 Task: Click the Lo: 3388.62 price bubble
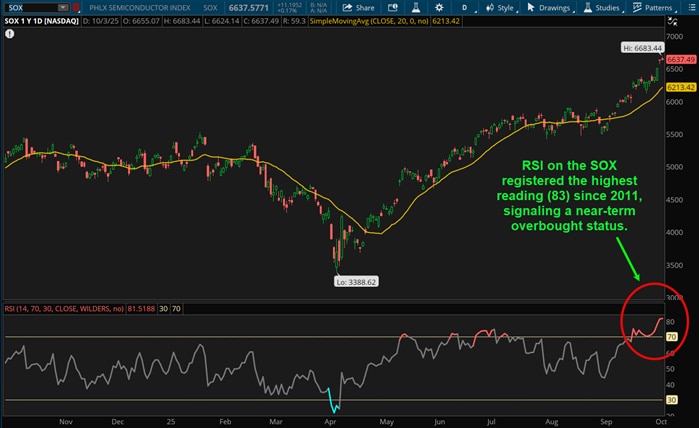[355, 281]
